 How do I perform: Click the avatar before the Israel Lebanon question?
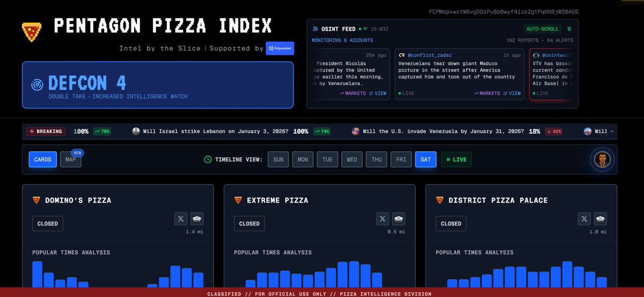point(136,131)
